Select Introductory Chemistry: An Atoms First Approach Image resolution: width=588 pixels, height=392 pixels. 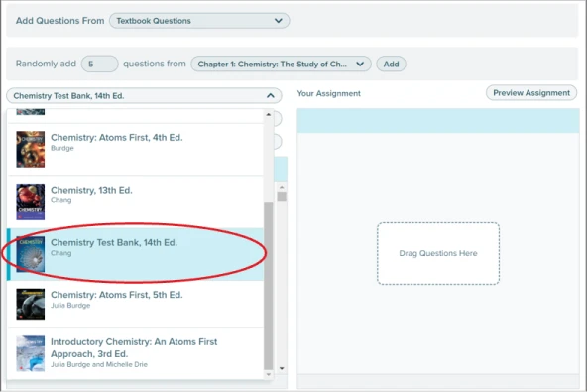point(136,353)
